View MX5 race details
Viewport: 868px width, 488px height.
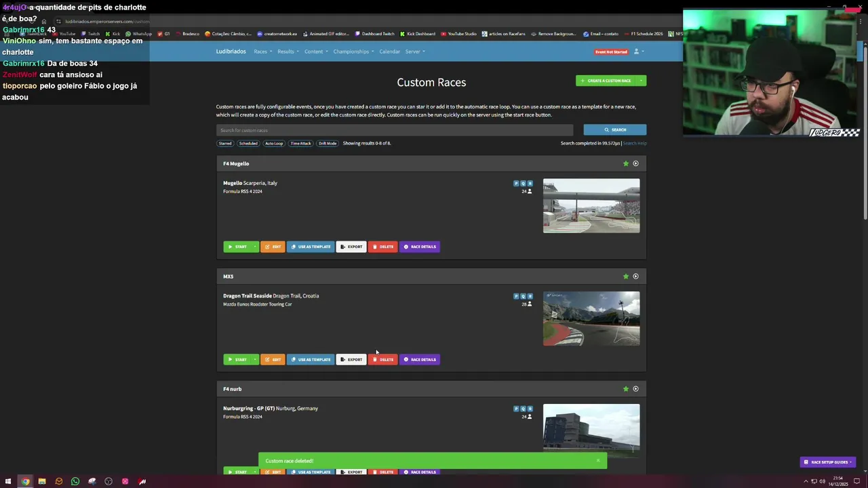pyautogui.click(x=420, y=359)
